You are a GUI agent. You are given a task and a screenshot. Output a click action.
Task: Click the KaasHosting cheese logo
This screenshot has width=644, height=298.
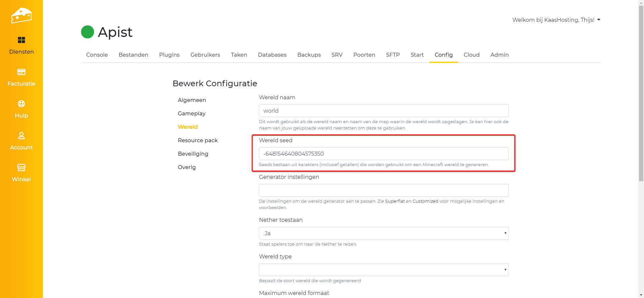21,15
